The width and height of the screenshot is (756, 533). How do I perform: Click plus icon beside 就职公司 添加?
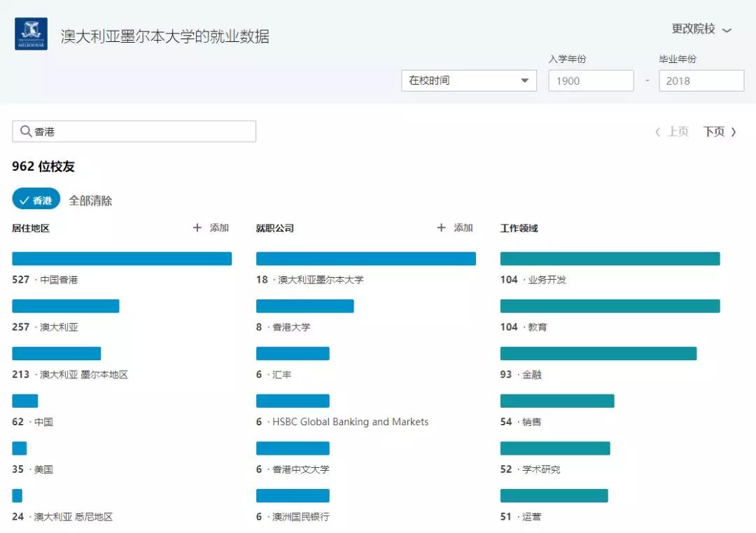441,228
